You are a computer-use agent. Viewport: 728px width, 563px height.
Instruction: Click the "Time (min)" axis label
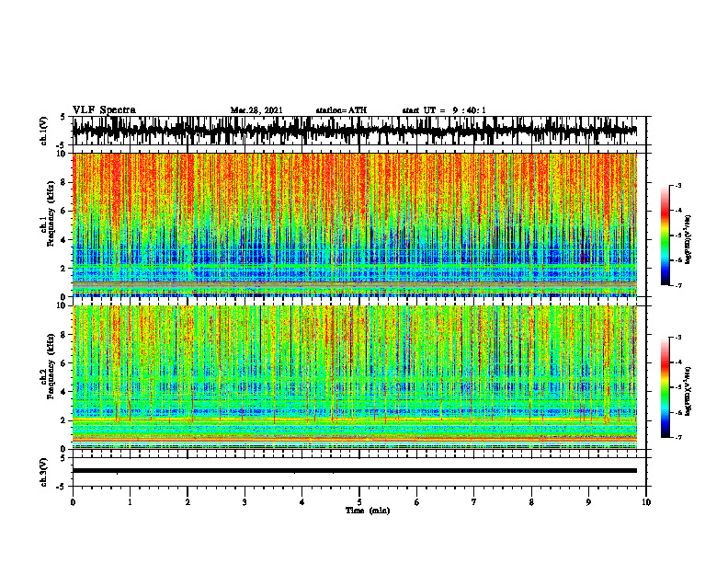coord(368,511)
